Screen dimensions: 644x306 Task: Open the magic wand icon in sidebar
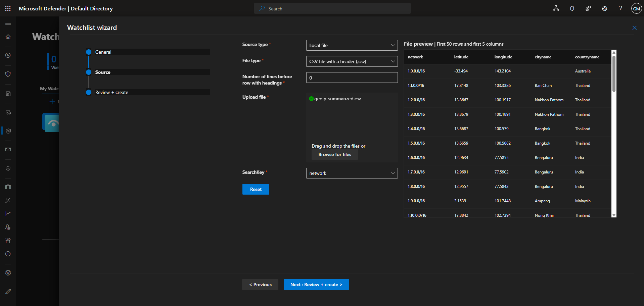(8, 200)
